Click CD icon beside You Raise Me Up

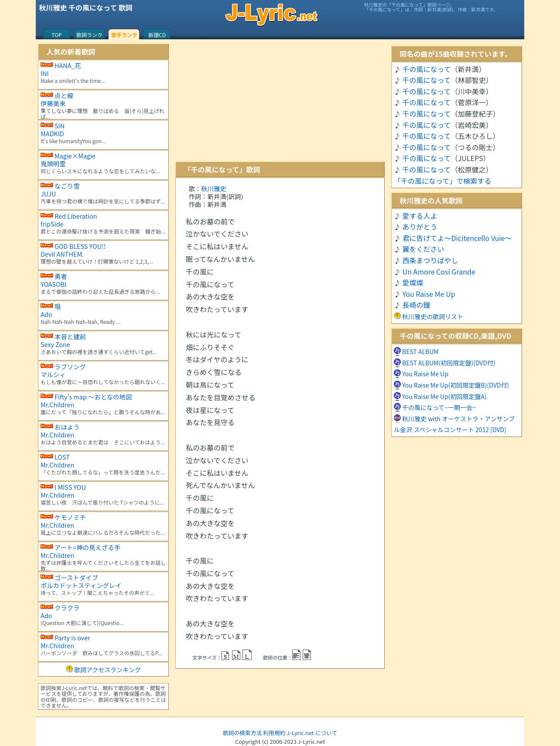click(397, 373)
